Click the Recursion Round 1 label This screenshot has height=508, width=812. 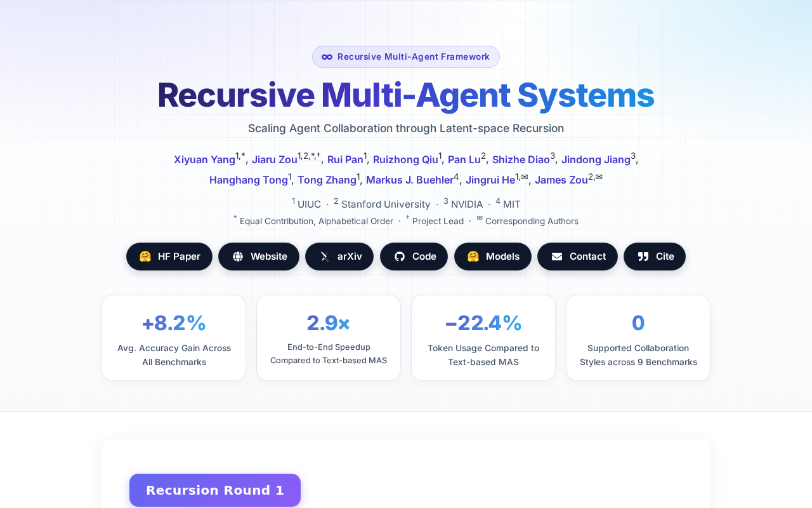click(x=215, y=490)
